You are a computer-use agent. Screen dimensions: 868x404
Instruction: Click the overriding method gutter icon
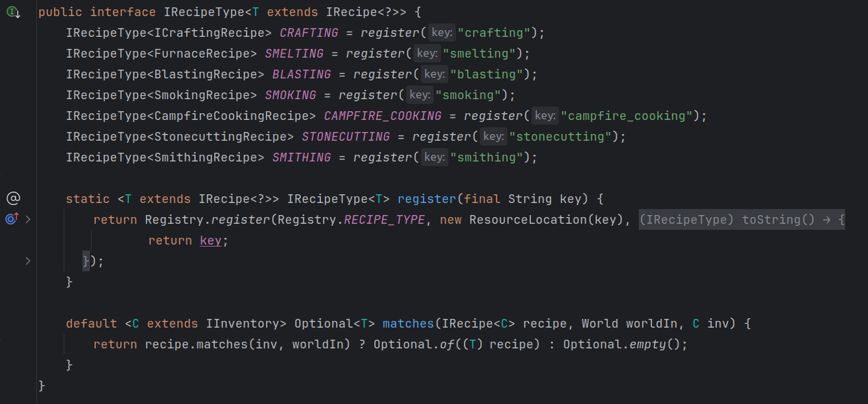[11, 219]
